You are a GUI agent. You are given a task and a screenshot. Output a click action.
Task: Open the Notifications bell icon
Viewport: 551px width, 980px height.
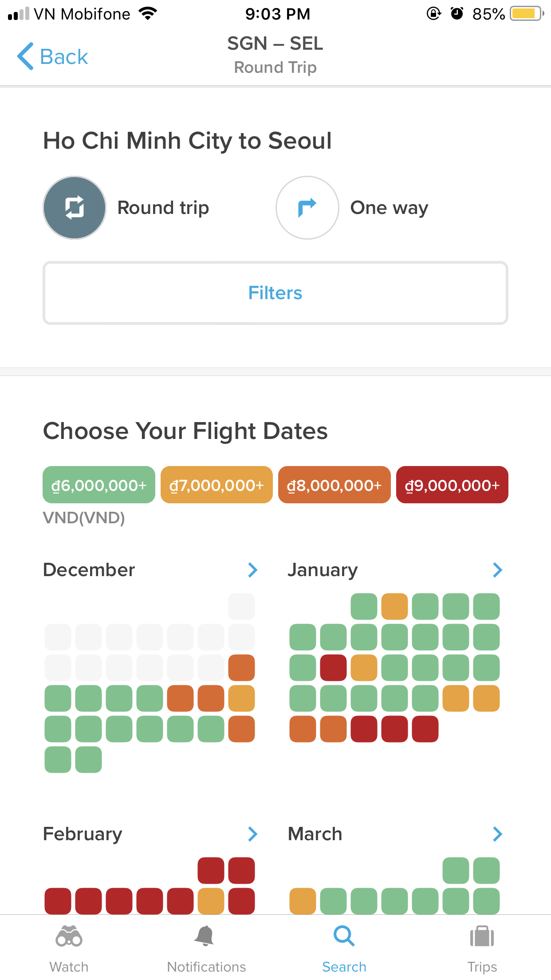pos(205,937)
